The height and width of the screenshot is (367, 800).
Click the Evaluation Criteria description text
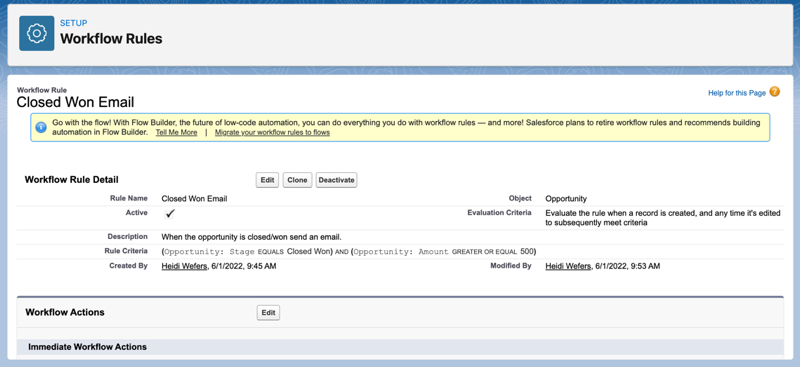pos(663,218)
